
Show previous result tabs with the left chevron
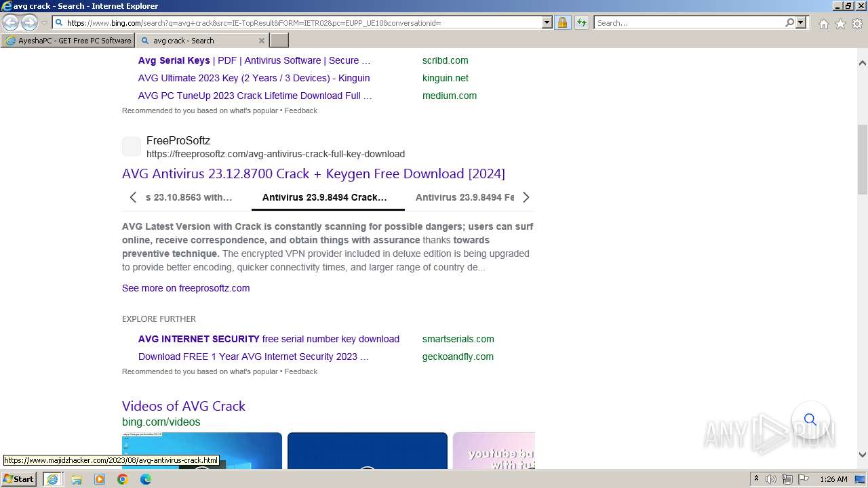click(x=133, y=197)
